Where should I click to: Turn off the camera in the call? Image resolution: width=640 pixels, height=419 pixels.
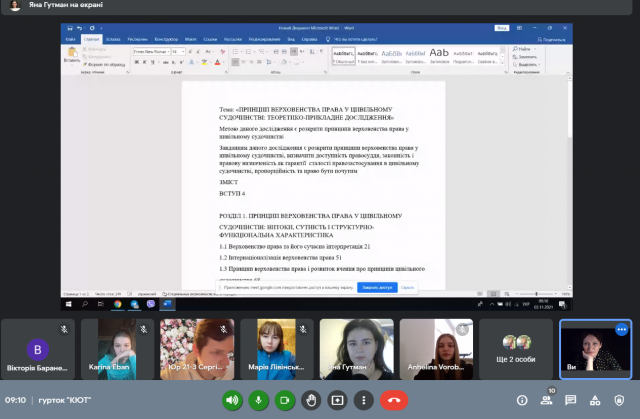pyautogui.click(x=284, y=400)
